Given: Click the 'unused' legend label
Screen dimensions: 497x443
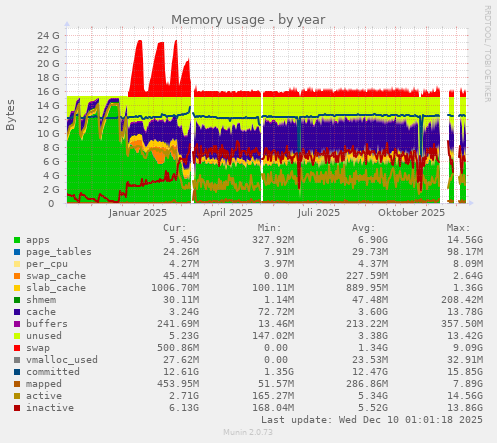Looking at the screenshot, I should (44, 336).
